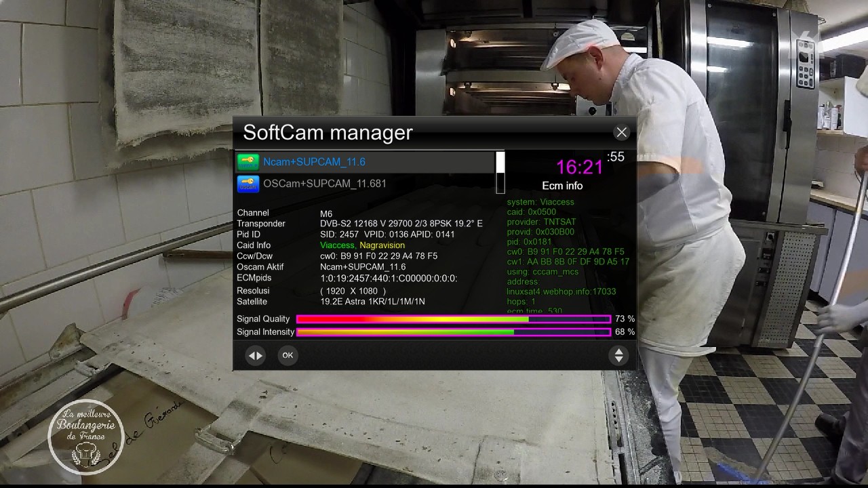Screen dimensions: 868x488
Task: Click the Transponder label
Action: pos(261,224)
